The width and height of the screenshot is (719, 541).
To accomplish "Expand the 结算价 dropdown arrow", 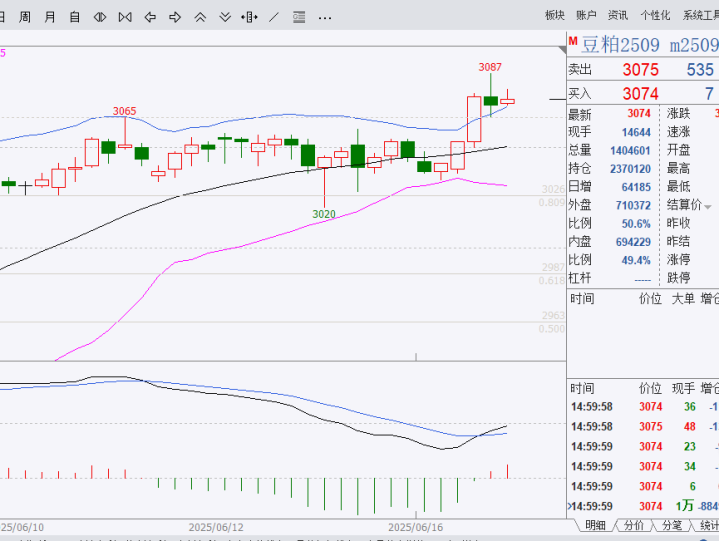I will click(x=709, y=205).
